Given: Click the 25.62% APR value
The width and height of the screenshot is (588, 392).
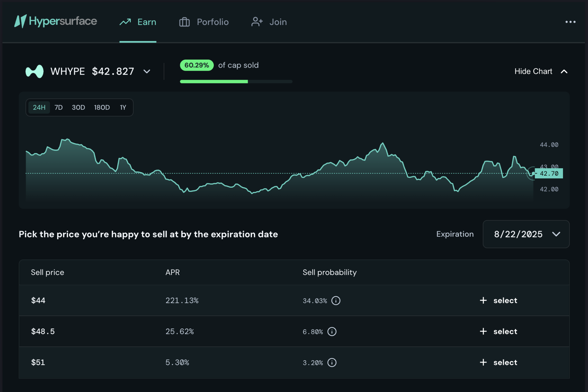Looking at the screenshot, I should tap(180, 331).
